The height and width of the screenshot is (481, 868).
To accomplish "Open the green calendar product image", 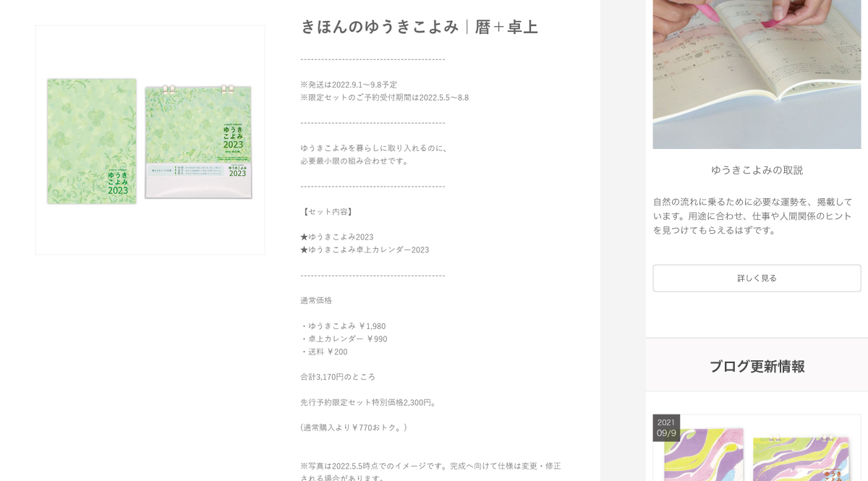I will pyautogui.click(x=150, y=140).
